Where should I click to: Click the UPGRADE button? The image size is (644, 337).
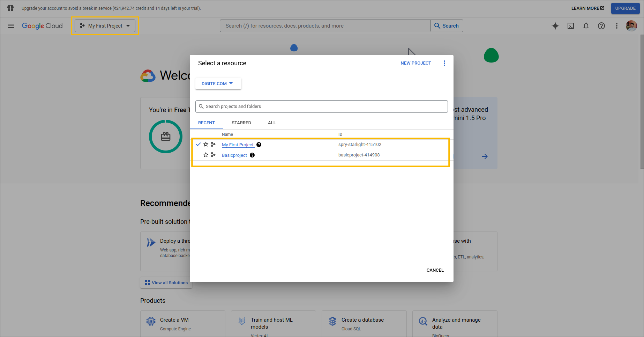click(626, 8)
